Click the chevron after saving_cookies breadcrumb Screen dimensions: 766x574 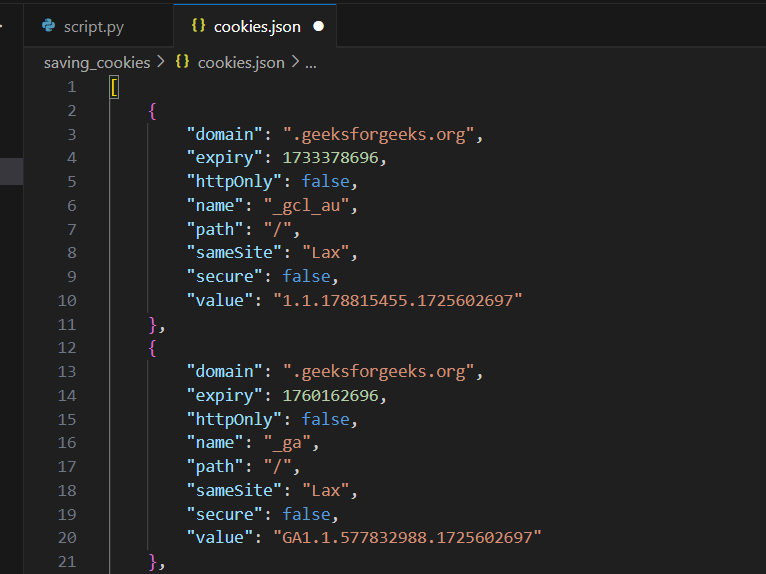161,62
